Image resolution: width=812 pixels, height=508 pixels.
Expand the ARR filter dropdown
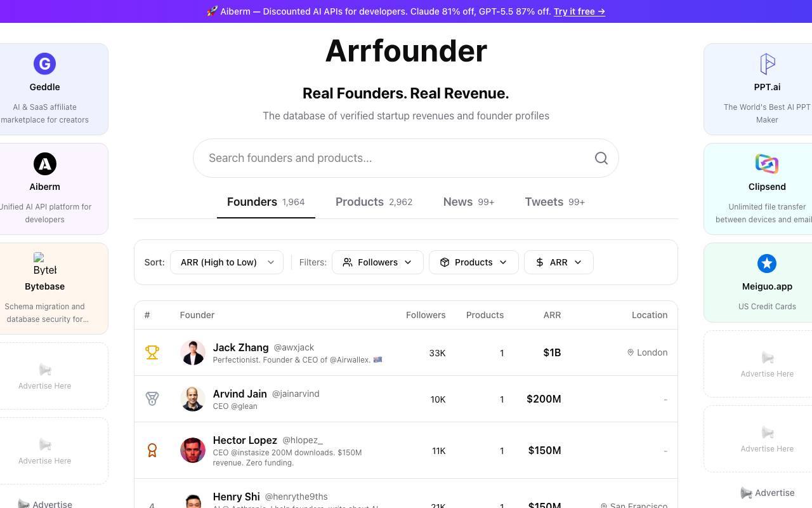click(x=559, y=262)
